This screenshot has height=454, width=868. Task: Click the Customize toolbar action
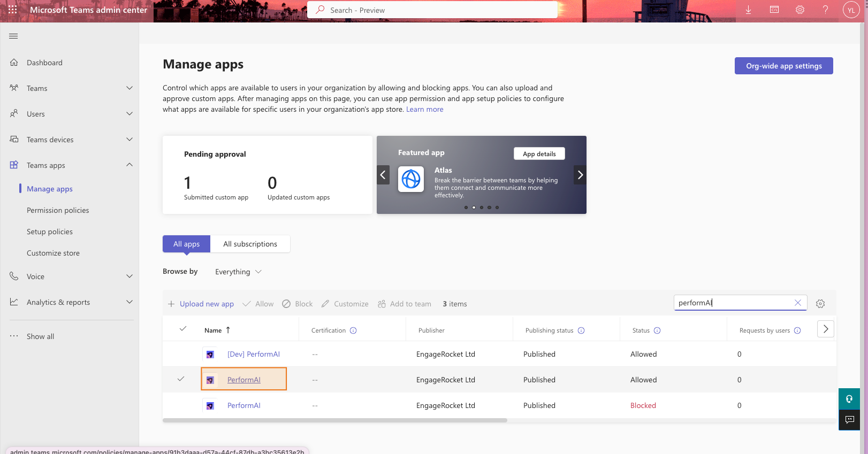pos(345,304)
